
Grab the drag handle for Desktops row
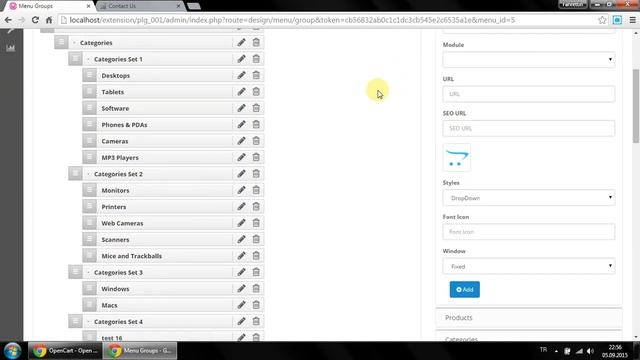(89, 75)
